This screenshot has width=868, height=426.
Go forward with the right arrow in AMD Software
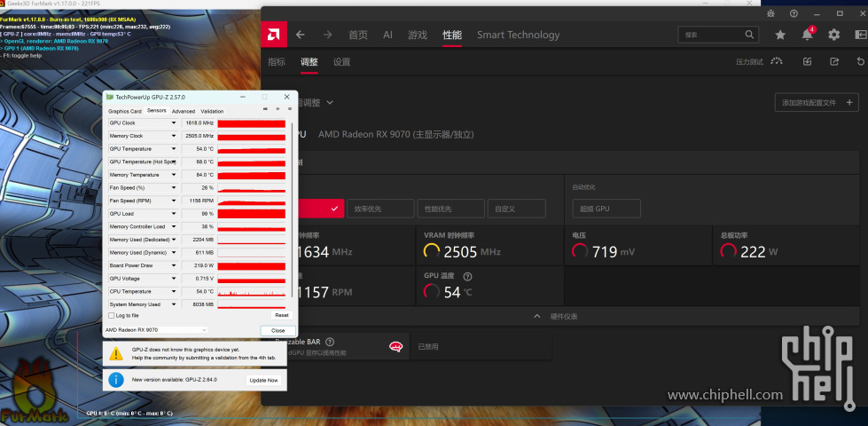click(x=328, y=35)
